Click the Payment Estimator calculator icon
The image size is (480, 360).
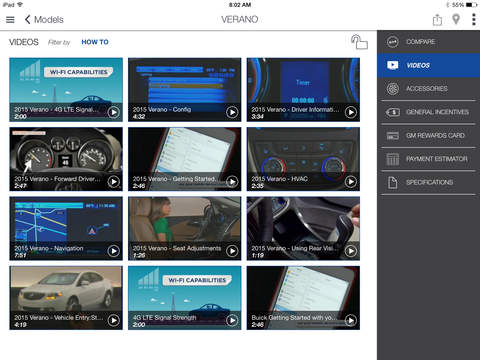[x=393, y=159]
